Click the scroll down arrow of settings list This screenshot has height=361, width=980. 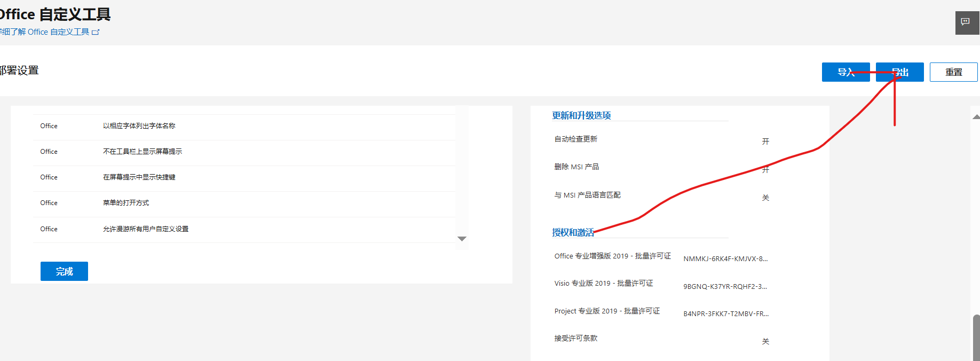tap(462, 239)
